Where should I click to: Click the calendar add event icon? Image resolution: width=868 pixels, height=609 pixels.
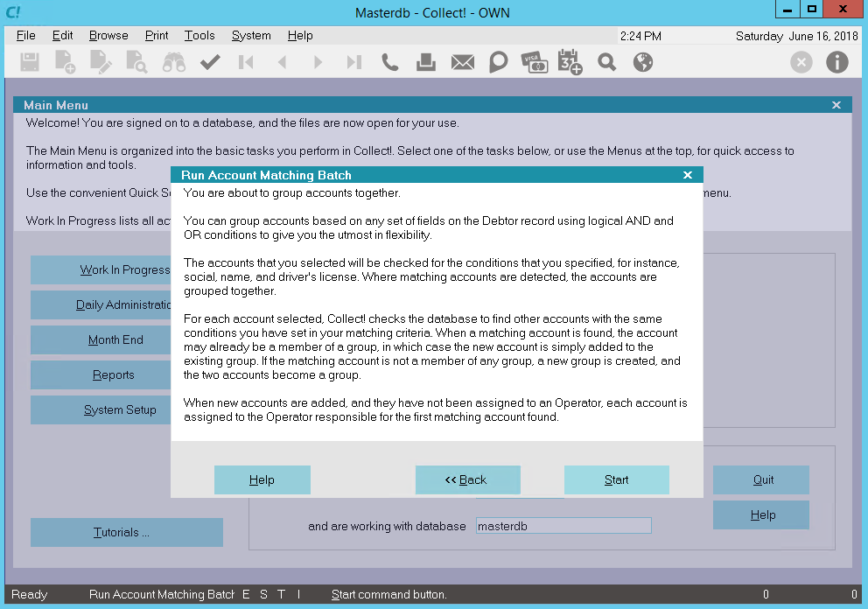point(570,62)
